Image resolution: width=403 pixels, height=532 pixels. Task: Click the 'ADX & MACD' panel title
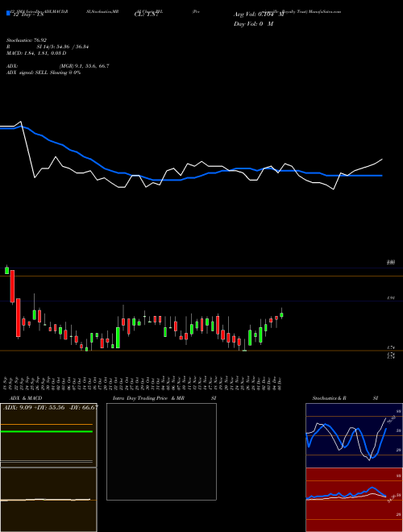[26, 398]
